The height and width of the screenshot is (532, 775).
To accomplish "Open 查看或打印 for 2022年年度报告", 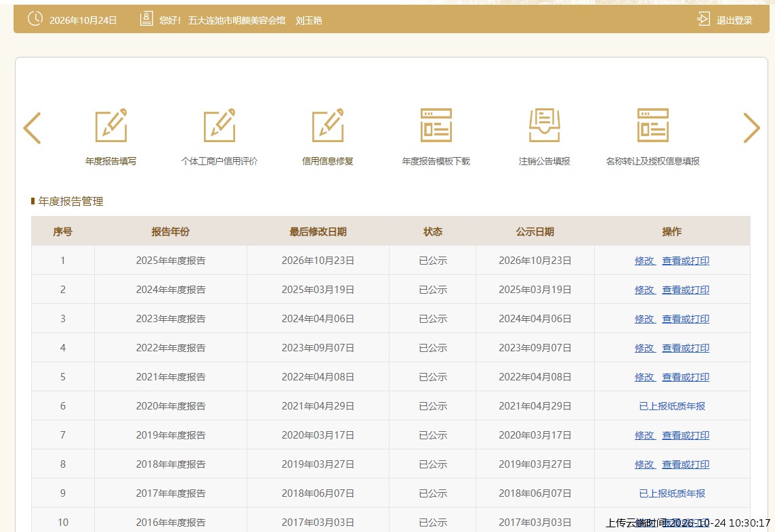I will [686, 348].
